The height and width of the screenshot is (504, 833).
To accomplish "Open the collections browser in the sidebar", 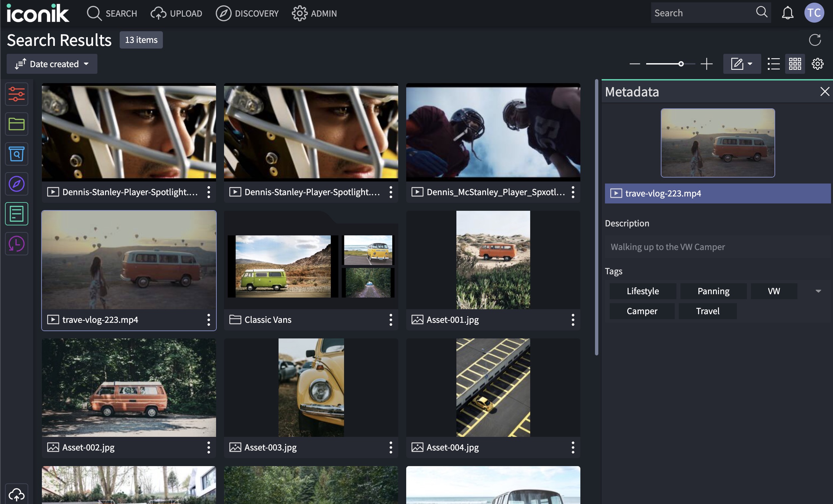I will coord(16,124).
